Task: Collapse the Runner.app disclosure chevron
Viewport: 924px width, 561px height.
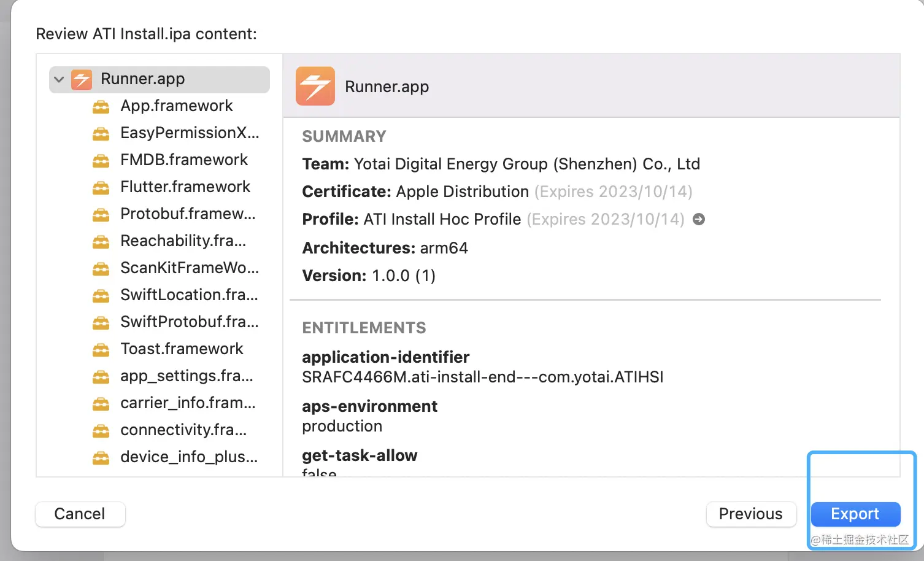Action: pyautogui.click(x=59, y=79)
